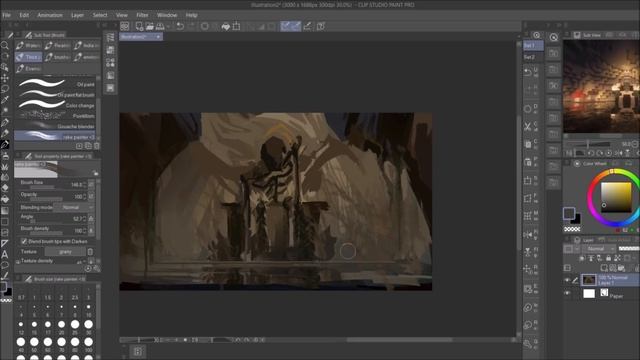Remove the brush texture with trash icon

click(91, 252)
